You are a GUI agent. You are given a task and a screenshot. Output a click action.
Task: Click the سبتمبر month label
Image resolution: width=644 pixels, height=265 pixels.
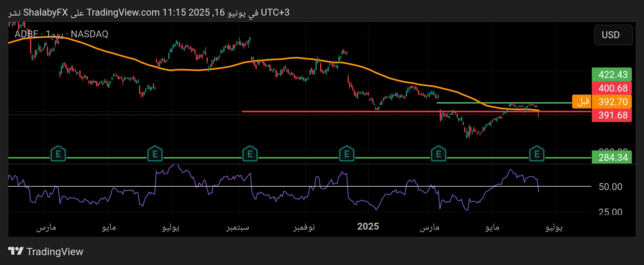[x=238, y=227]
